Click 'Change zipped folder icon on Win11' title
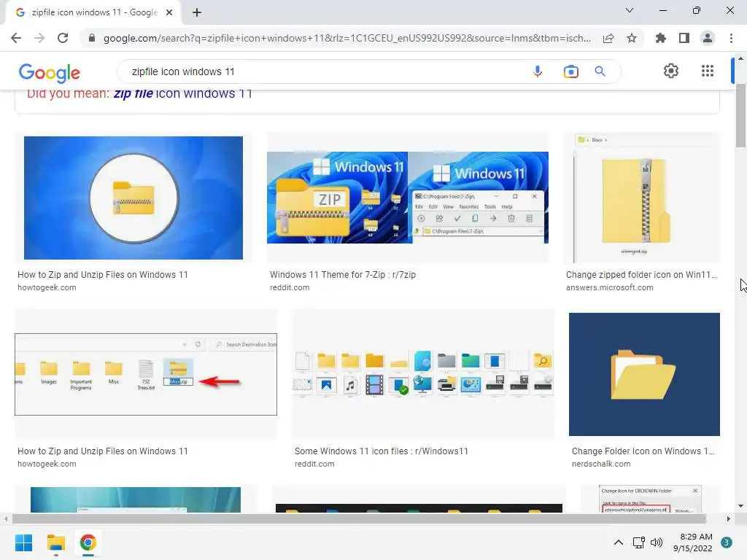The image size is (747, 560). [x=641, y=275]
